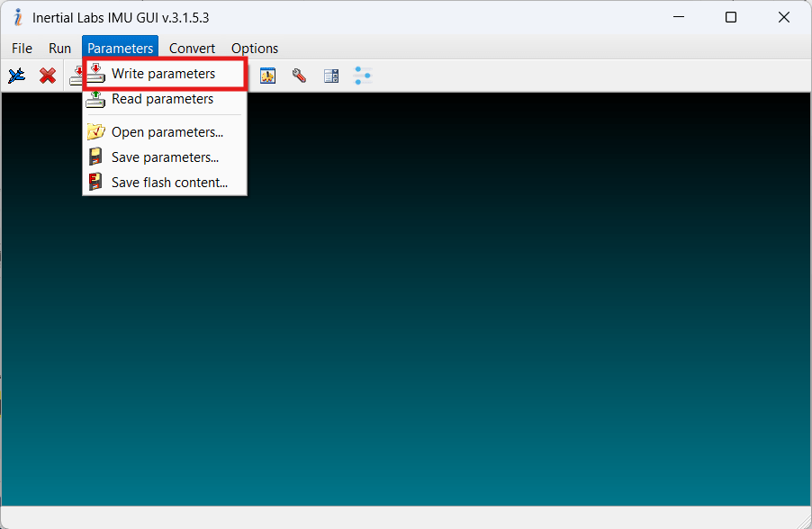Click the yellow window toolbar icon

pyautogui.click(x=267, y=76)
